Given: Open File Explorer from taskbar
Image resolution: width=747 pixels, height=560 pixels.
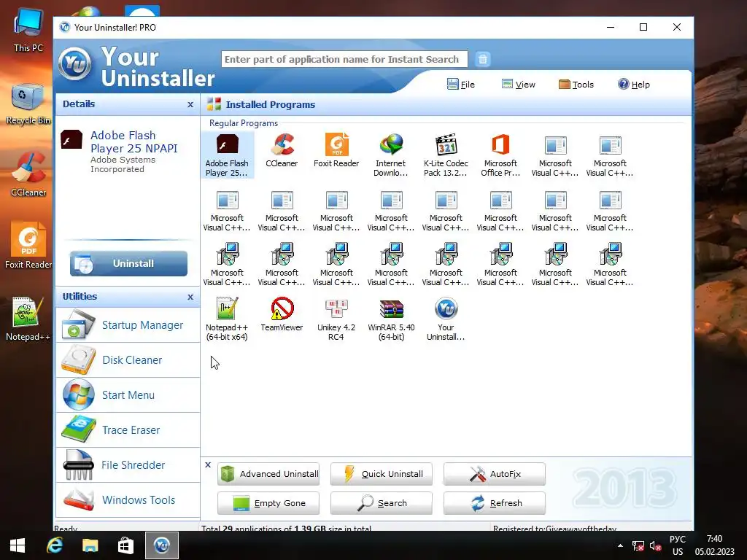Looking at the screenshot, I should [90, 545].
